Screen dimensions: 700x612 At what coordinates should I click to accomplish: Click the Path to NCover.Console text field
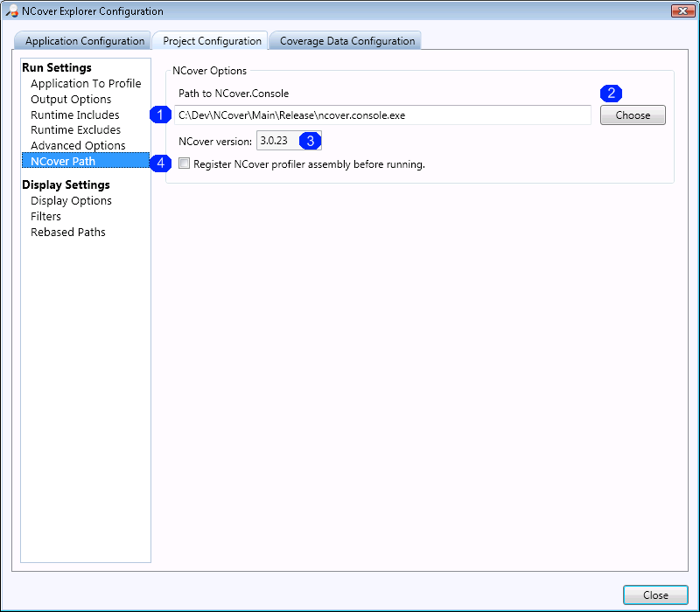pyautogui.click(x=381, y=115)
